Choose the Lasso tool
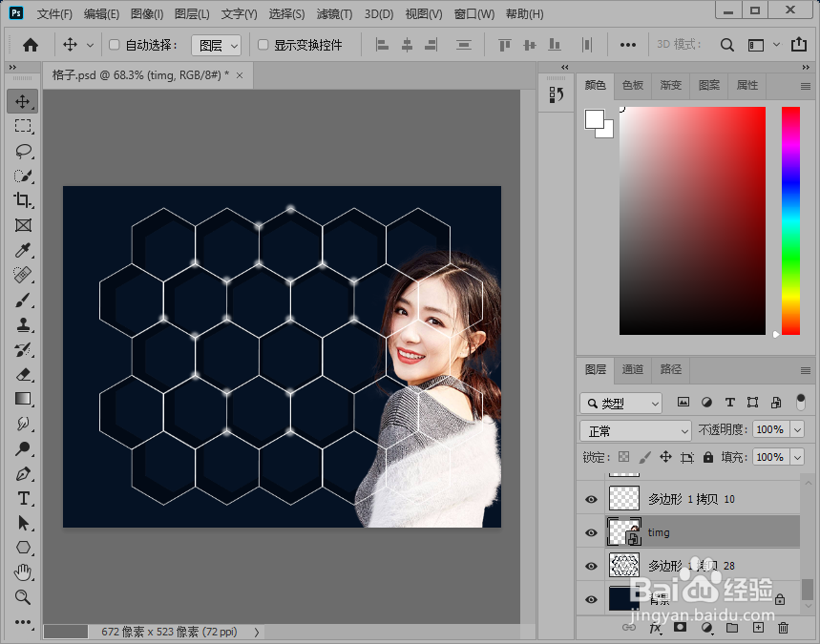The height and width of the screenshot is (644, 820). [x=23, y=151]
